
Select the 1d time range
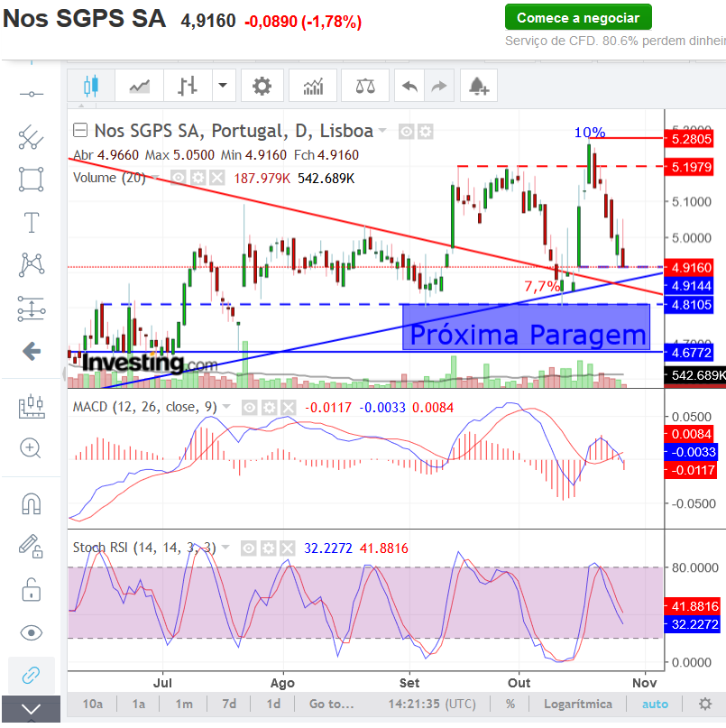[273, 704]
